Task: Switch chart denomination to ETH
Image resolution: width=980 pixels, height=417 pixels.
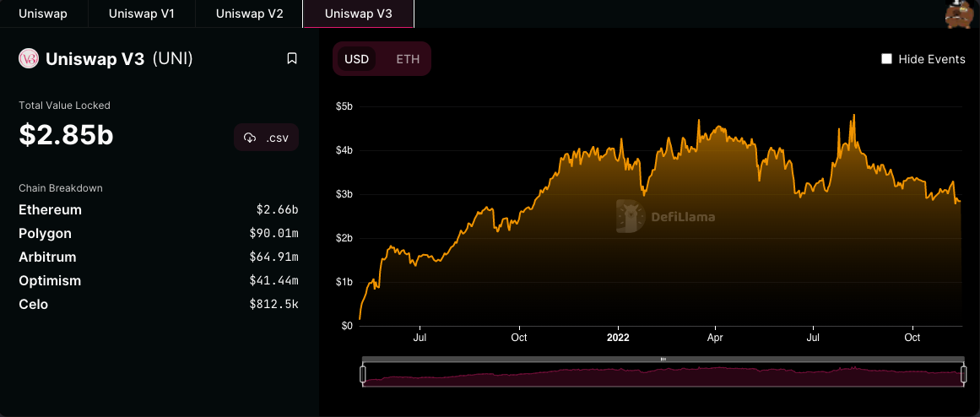Action: point(409,59)
